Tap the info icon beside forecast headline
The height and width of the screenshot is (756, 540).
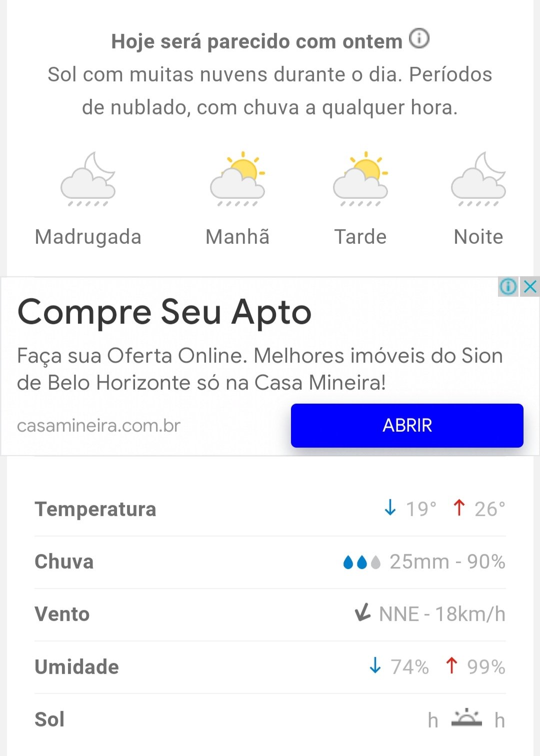(419, 38)
